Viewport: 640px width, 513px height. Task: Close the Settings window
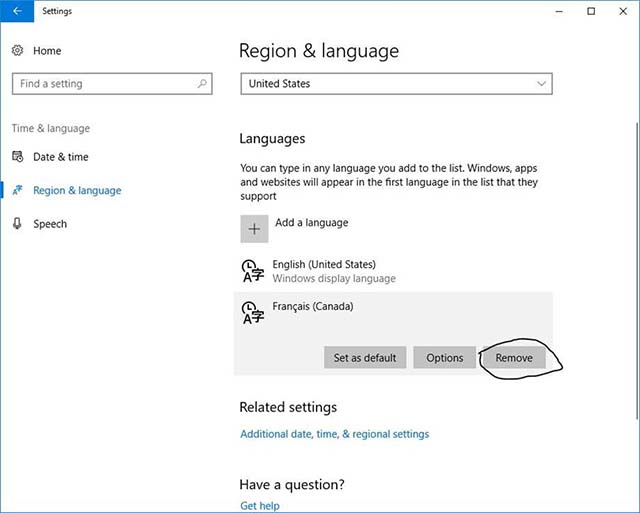pos(623,11)
